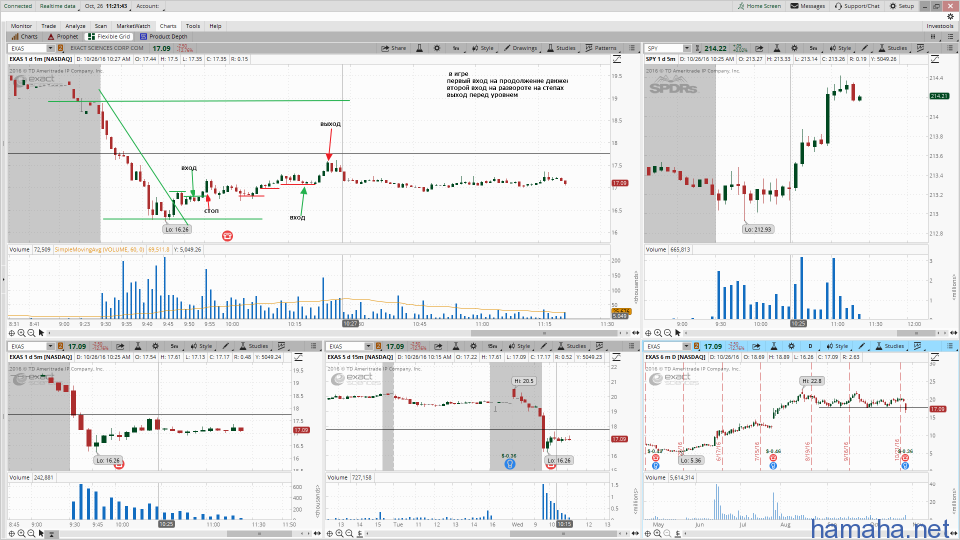Toggle drawing-set button at SPY price axis
Image resolution: width=960 pixels, height=540 pixels.
(x=935, y=59)
